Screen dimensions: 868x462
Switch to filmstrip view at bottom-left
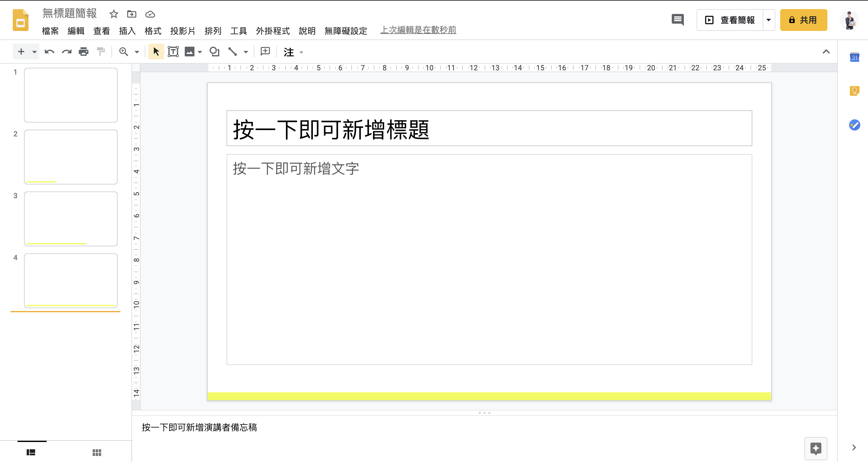coord(31,452)
